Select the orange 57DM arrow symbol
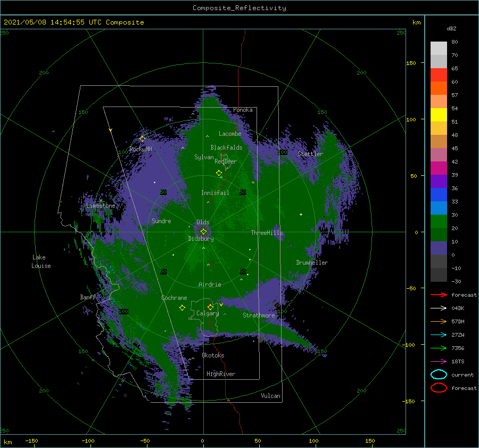Image resolution: width=479 pixels, height=448 pixels. tap(439, 321)
